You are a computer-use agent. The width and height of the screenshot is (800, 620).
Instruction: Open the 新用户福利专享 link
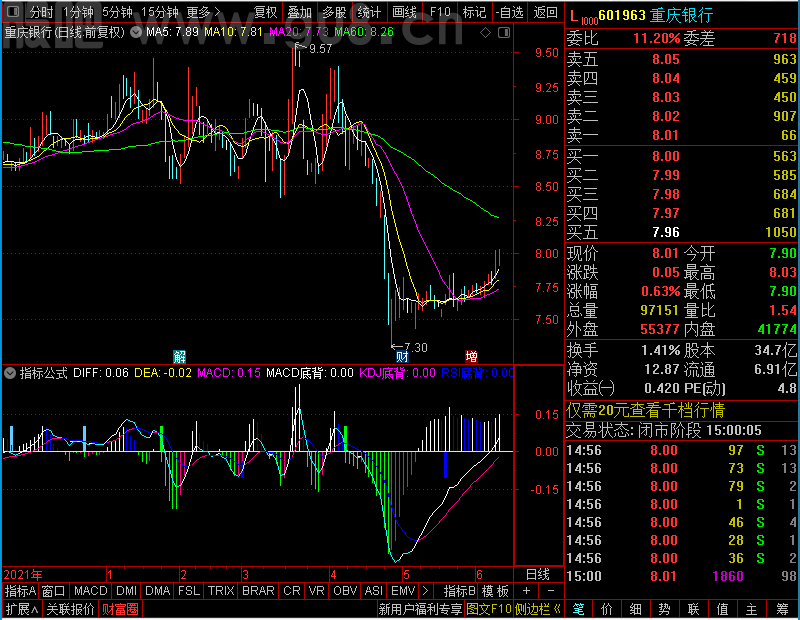click(x=420, y=609)
